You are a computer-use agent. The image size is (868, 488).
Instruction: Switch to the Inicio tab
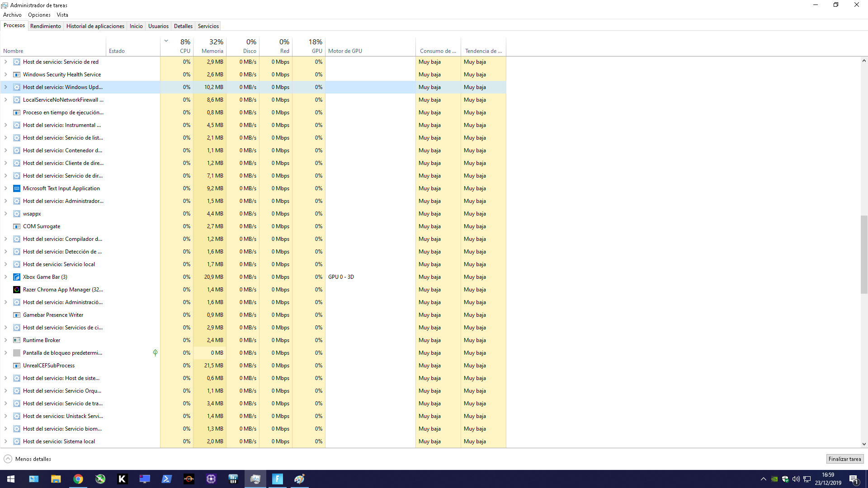tap(136, 26)
